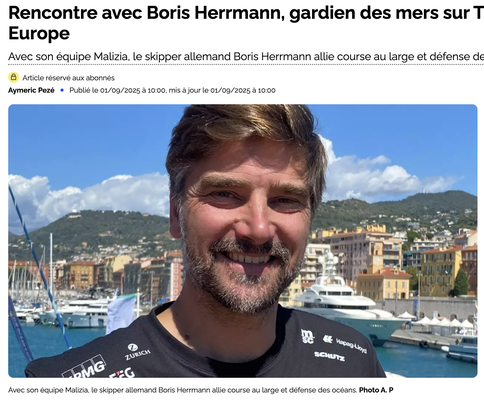Click the 'Photo A. P' credit
The width and height of the screenshot is (484, 400).
(376, 390)
